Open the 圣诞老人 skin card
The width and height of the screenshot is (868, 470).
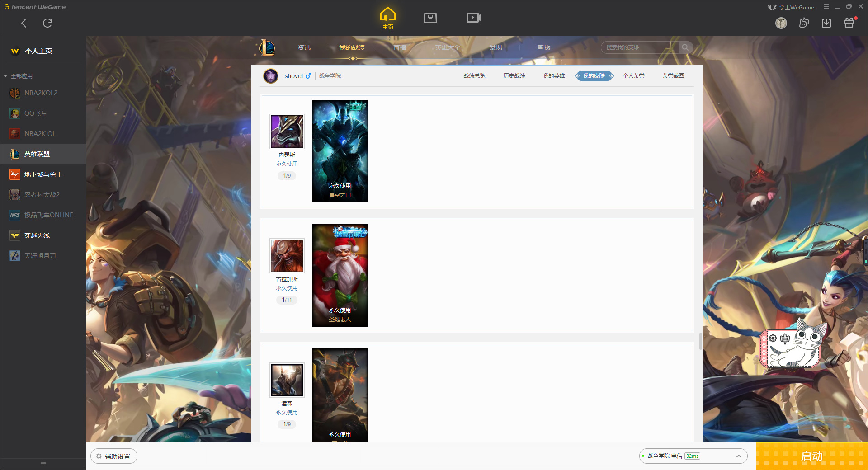[340, 275]
